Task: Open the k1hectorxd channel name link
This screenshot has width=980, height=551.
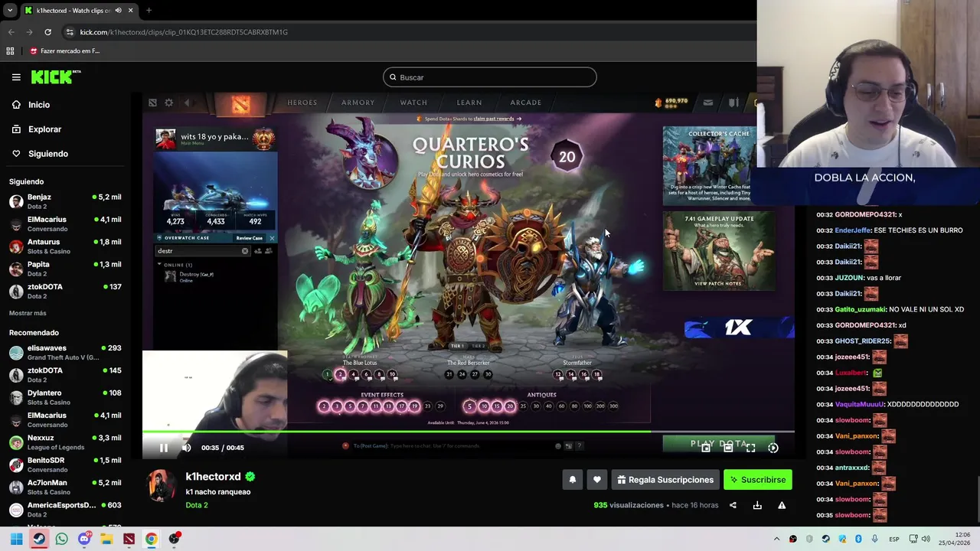Action: tap(213, 477)
